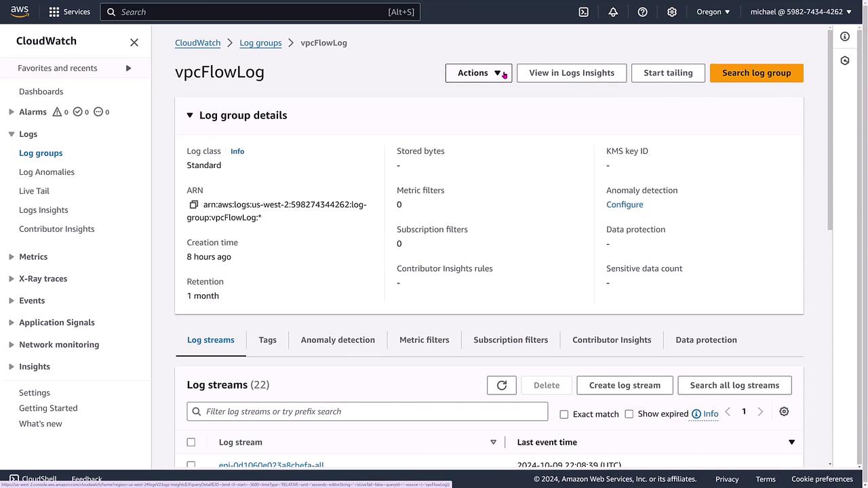Go to next log streams page
This screenshot has height=488, width=868.
(x=760, y=411)
